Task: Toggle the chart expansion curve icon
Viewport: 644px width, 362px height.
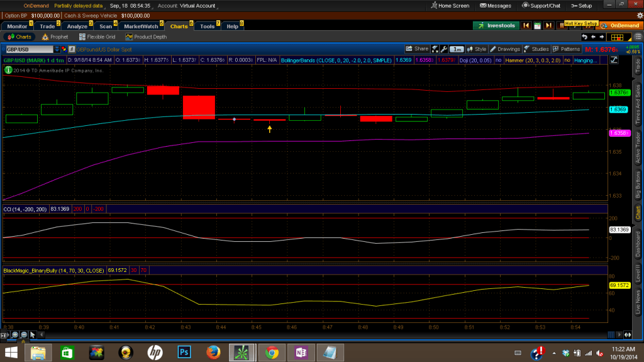Action: tap(614, 60)
